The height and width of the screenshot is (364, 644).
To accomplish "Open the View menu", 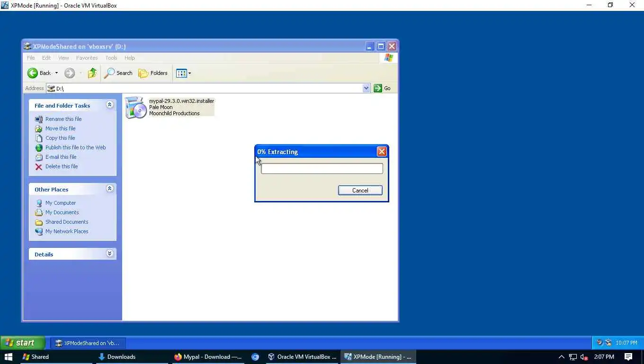I will (63, 58).
